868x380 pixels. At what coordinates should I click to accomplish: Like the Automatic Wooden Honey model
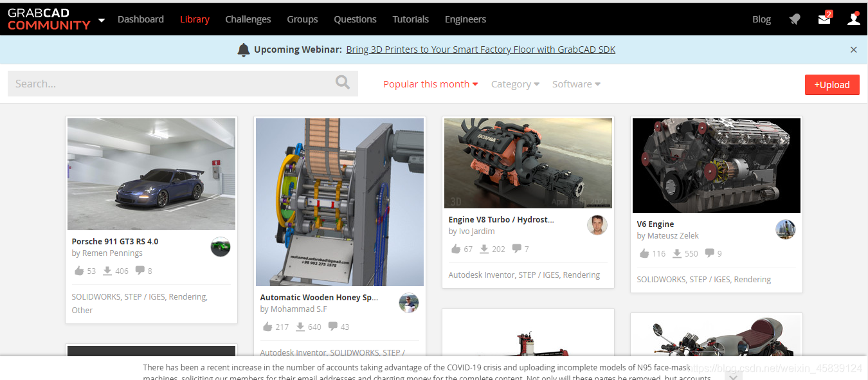[267, 327]
